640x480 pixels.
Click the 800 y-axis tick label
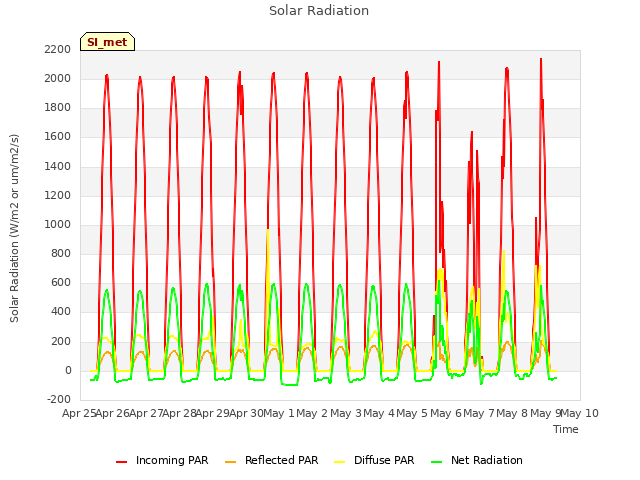coord(61,254)
